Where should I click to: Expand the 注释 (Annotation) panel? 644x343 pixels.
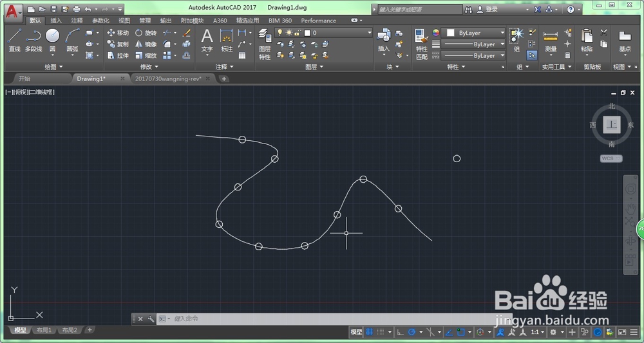pos(224,66)
